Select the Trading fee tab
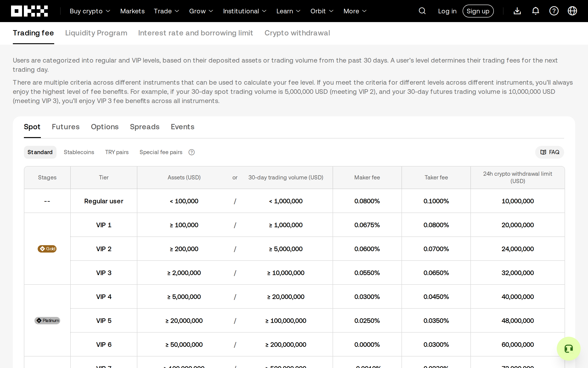The image size is (588, 368). 33,33
